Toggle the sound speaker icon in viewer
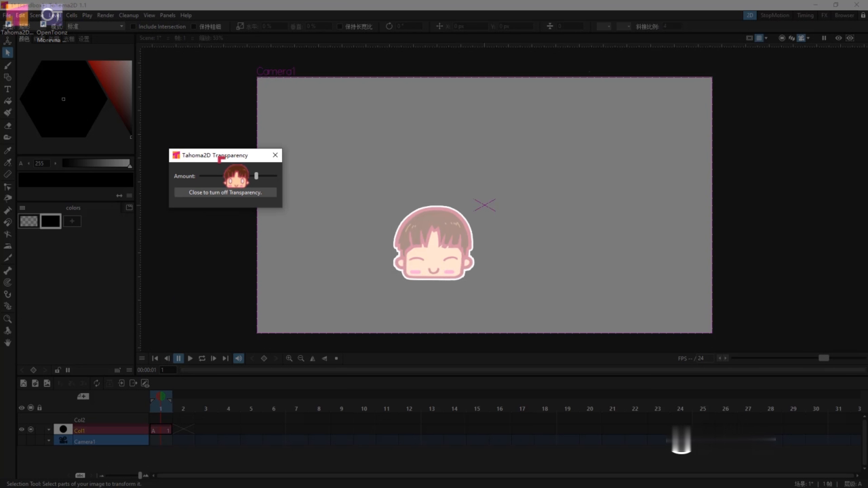This screenshot has width=868, height=488. (239, 359)
